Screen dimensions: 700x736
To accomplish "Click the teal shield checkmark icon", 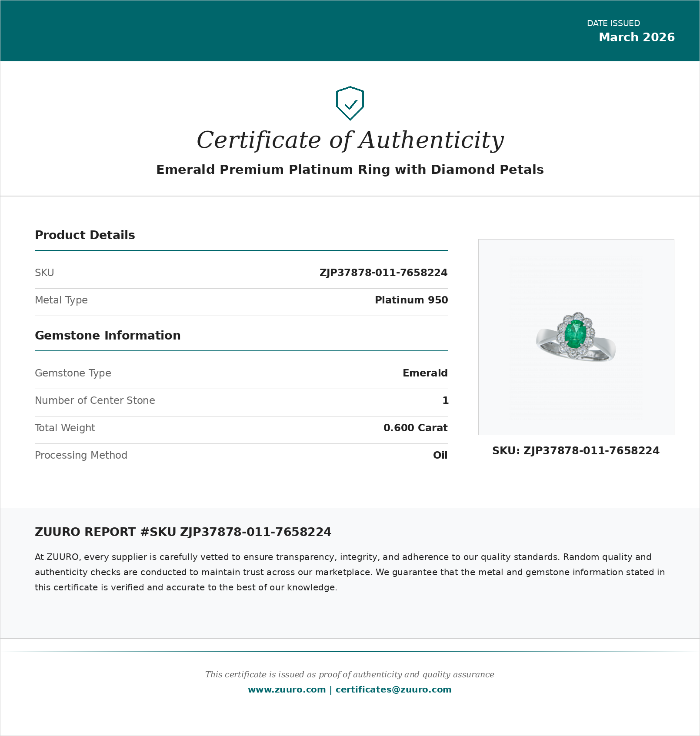I will 350,103.
